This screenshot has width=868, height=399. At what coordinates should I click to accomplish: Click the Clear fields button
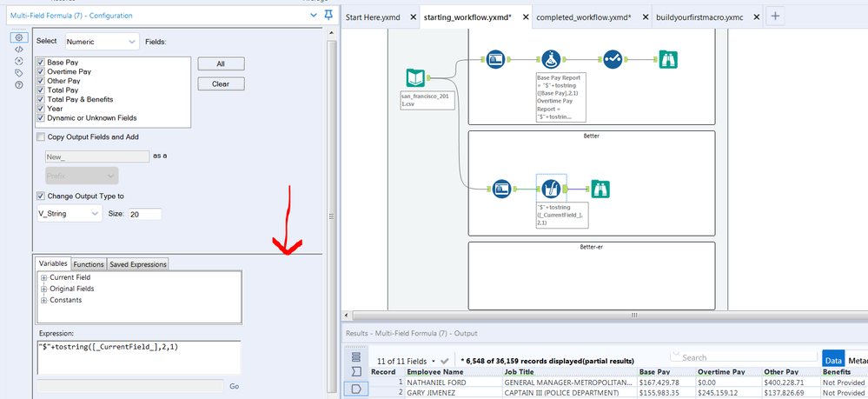[x=221, y=83]
